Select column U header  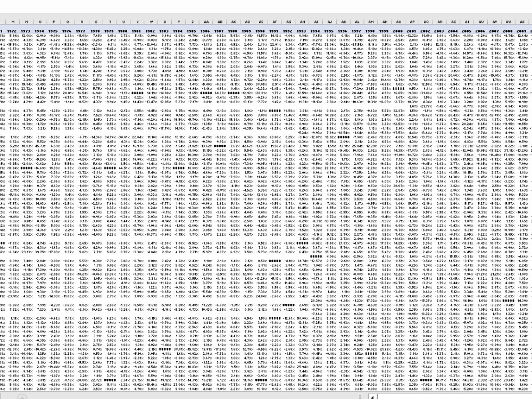[x=123, y=22]
